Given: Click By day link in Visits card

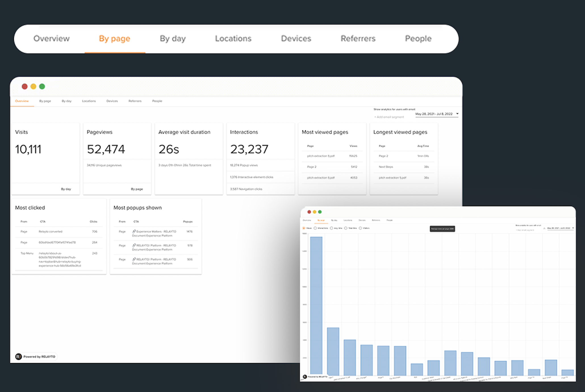Looking at the screenshot, I should (66, 189).
